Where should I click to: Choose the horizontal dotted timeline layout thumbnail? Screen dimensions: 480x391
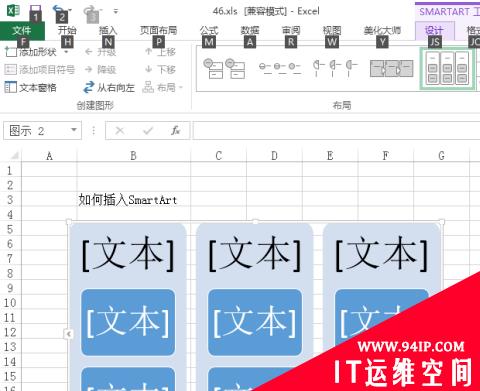pyautogui.click(x=280, y=68)
